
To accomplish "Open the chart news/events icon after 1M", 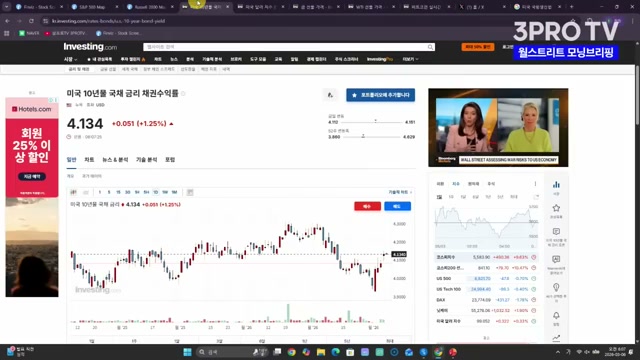I will pos(190,192).
